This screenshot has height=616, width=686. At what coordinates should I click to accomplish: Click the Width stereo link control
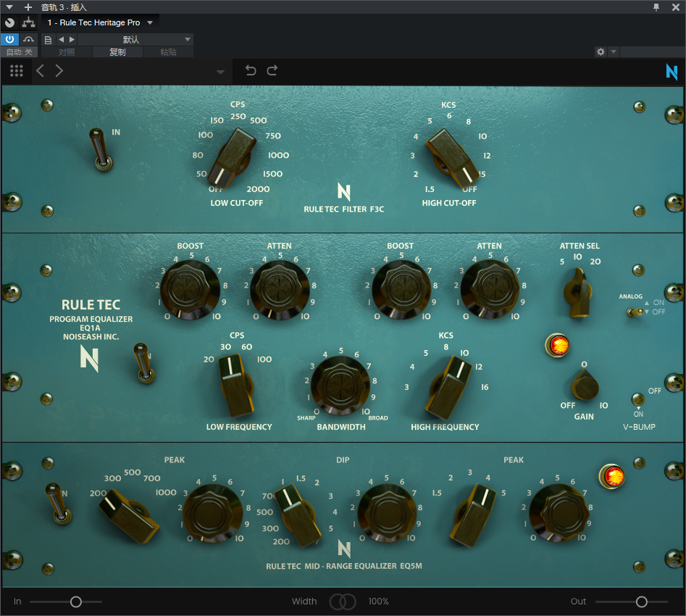(343, 602)
